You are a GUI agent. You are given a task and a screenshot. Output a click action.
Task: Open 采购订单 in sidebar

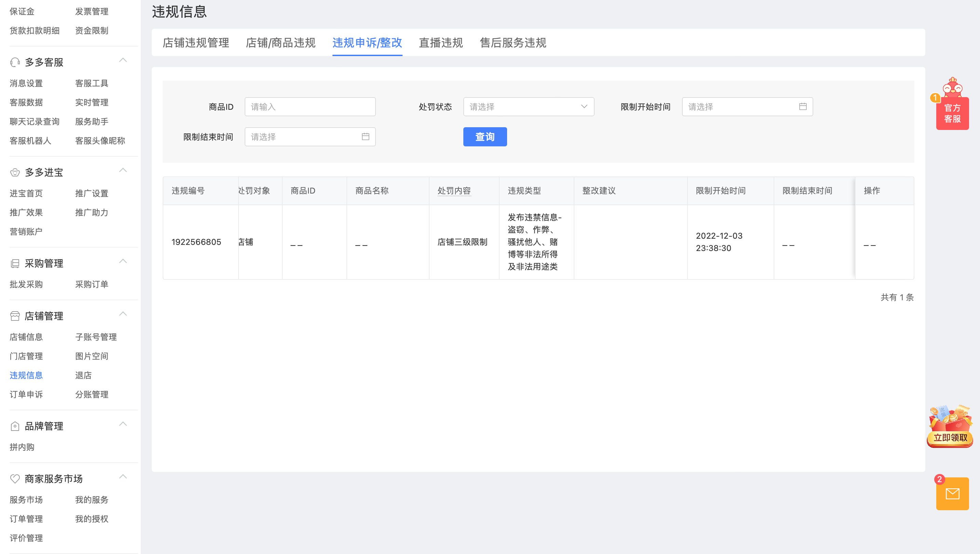coord(92,285)
